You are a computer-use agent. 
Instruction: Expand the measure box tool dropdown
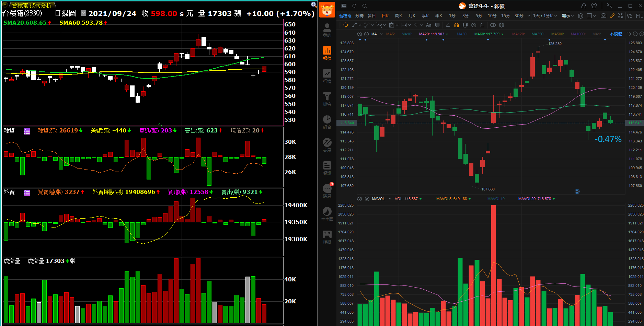pos(397,25)
